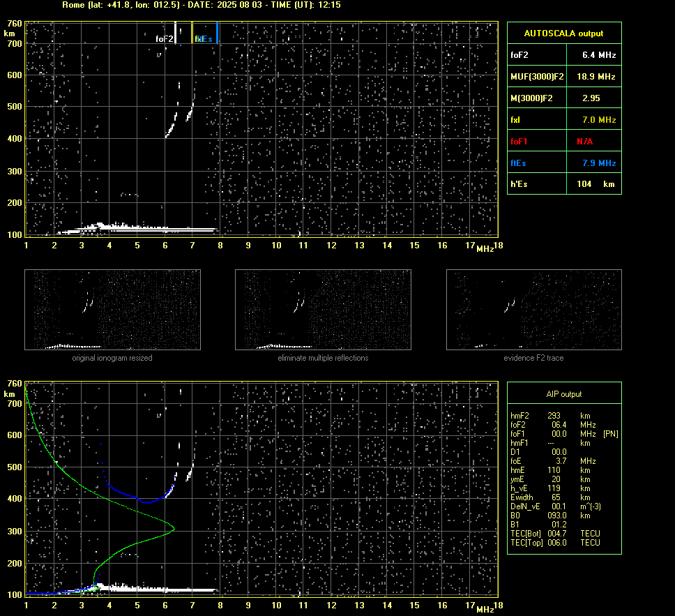This screenshot has height=616, width=675.
Task: Select the foE value 3.7
Action: tap(561, 461)
